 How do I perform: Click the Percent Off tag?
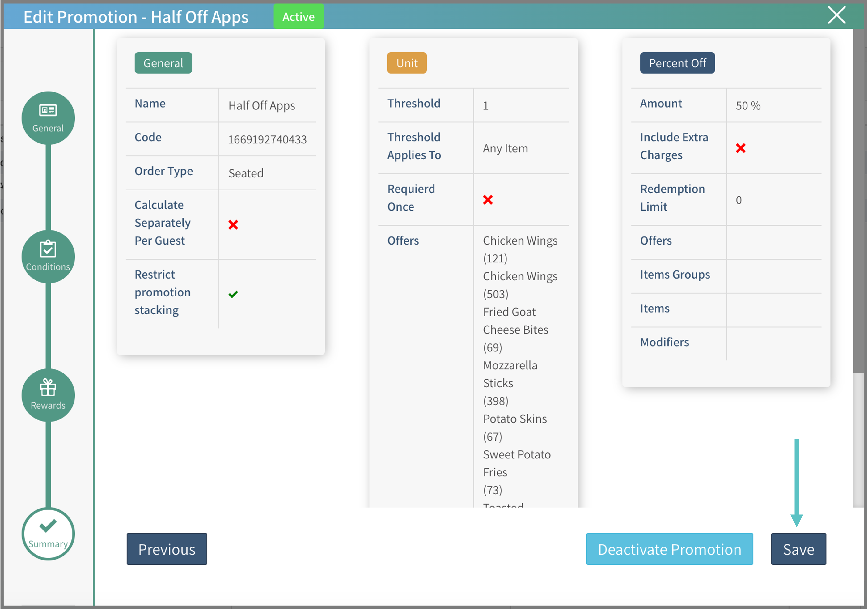(677, 63)
